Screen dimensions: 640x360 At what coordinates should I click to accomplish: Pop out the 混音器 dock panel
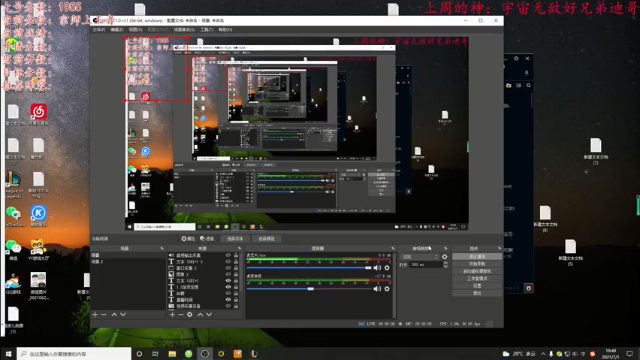393,248
